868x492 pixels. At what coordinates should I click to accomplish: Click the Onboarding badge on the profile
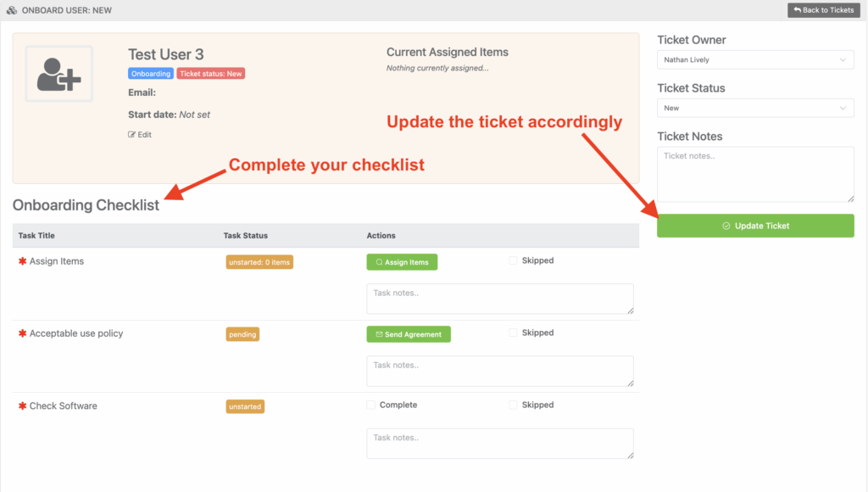(x=150, y=73)
